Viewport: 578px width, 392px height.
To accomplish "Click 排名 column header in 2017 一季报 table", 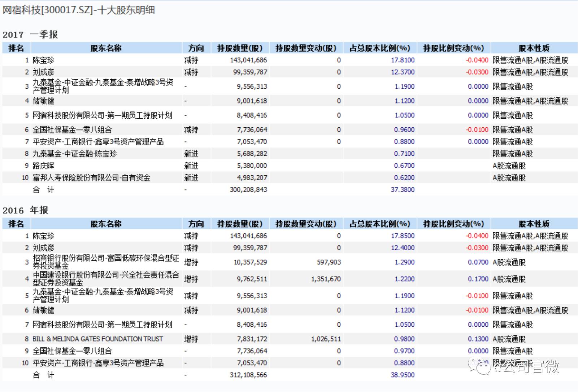I will [16, 48].
